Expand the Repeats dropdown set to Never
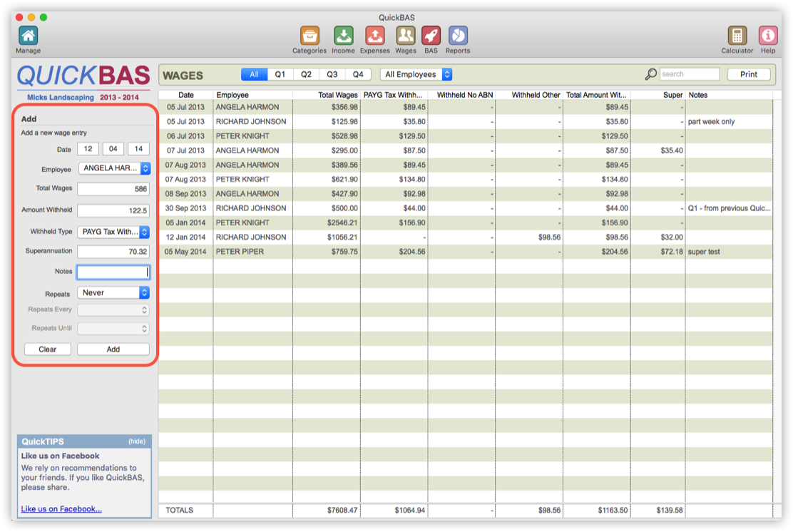The height and width of the screenshot is (532, 793). point(113,293)
